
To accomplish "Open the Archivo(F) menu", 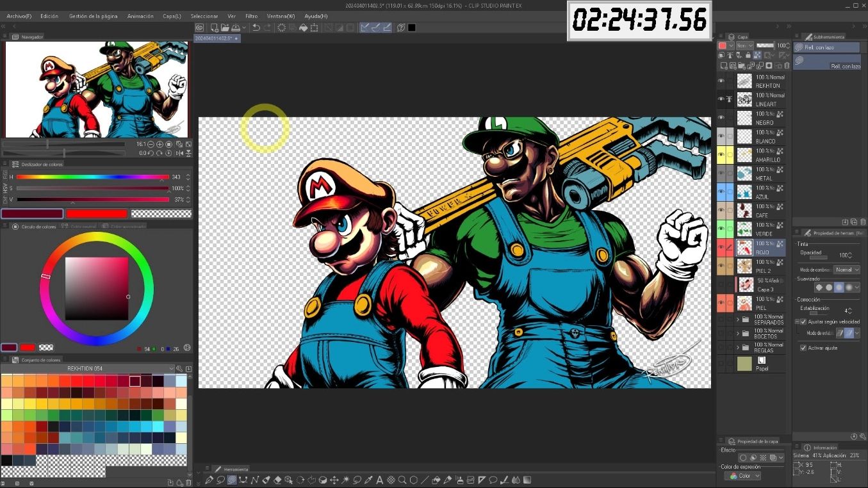I will coord(19,16).
